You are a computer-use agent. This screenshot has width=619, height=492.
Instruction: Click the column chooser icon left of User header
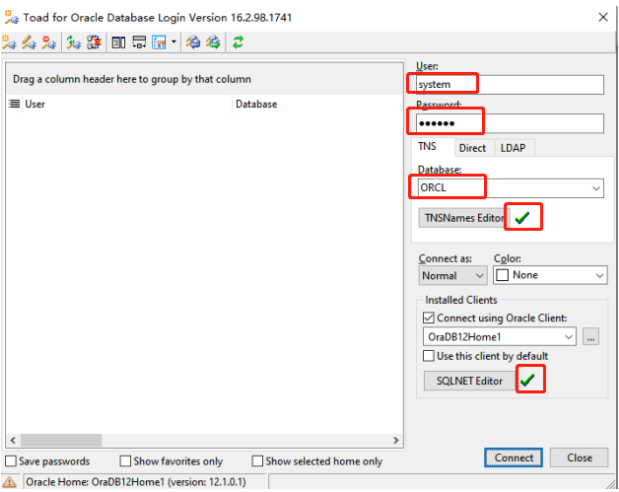(14, 104)
